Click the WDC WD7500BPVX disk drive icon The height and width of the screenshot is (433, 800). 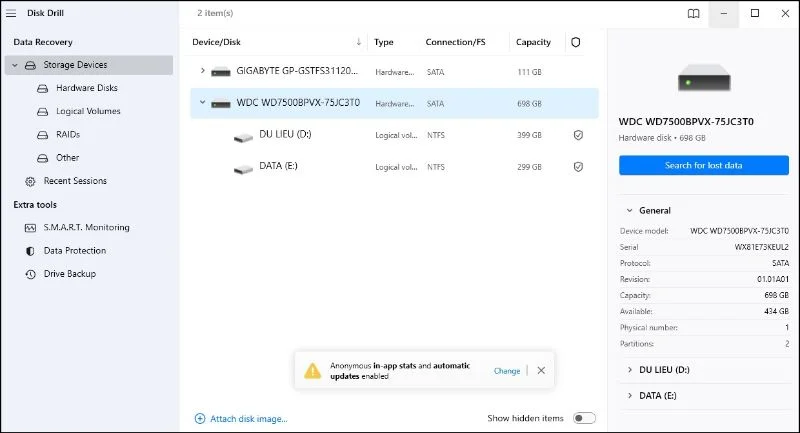click(221, 104)
